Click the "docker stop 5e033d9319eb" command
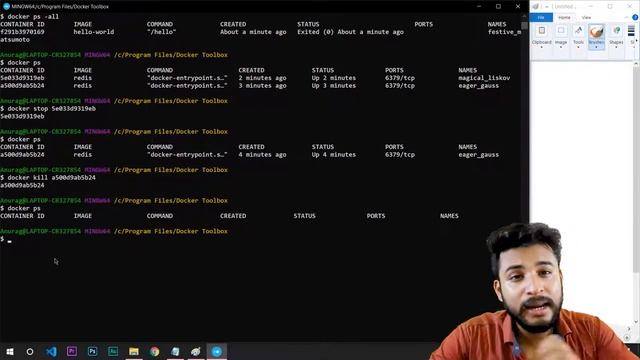Image resolution: width=640 pixels, height=360 pixels. pyautogui.click(x=52, y=109)
